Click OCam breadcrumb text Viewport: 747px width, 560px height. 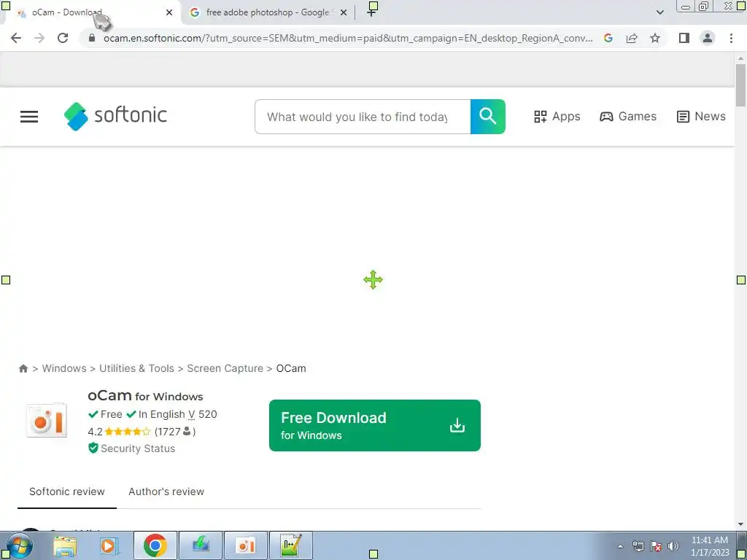coord(291,368)
